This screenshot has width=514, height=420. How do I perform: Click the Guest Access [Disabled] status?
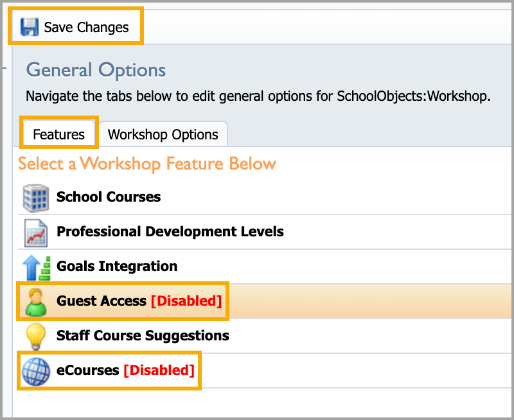tap(186, 301)
